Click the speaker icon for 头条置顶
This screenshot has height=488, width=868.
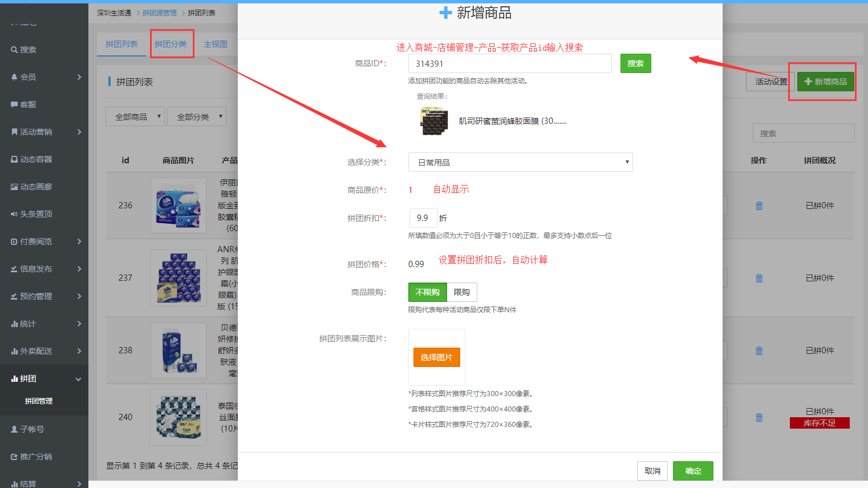pyautogui.click(x=14, y=214)
